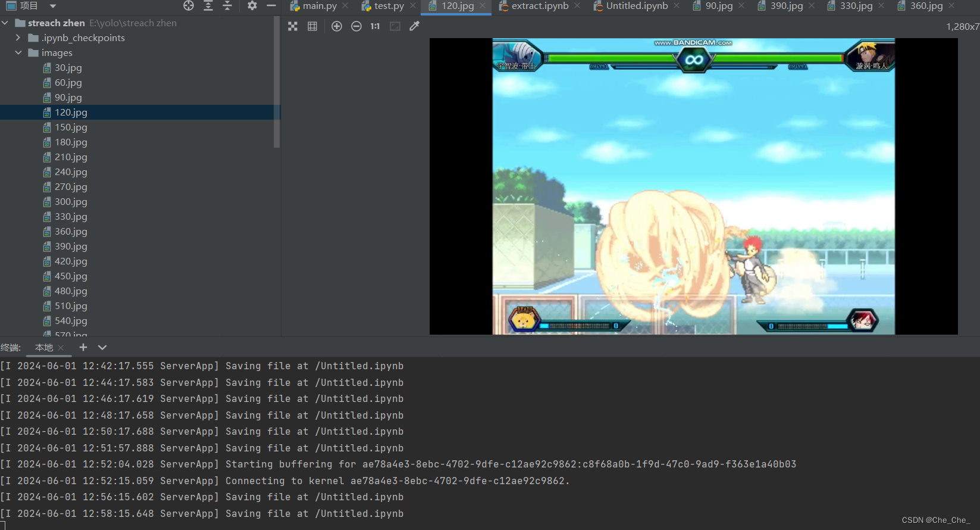Select 510.jpg in the project tree
Screen dimensions: 980x530
pyautogui.click(x=70, y=306)
